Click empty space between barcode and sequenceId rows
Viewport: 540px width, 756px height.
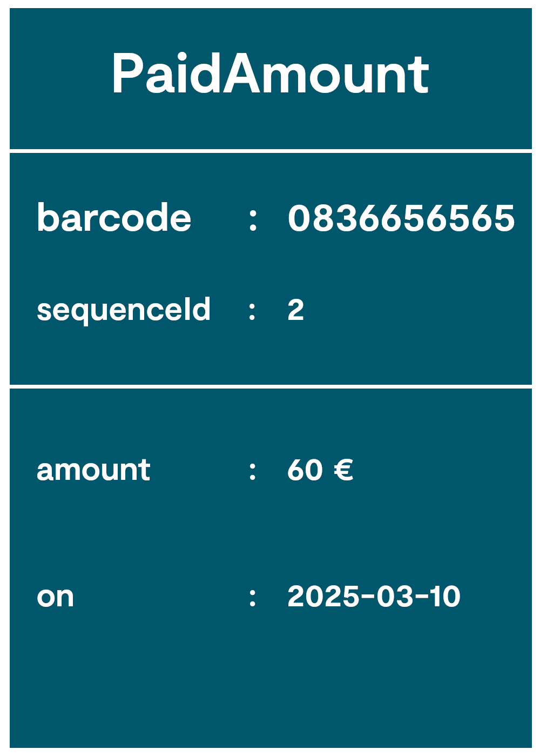[270, 265]
